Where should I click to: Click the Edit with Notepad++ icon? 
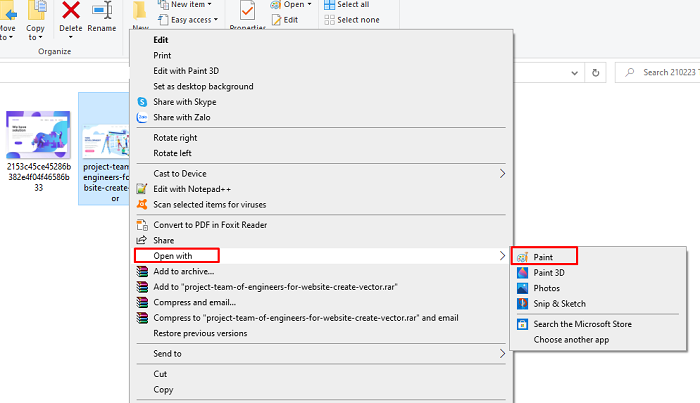tap(142, 190)
